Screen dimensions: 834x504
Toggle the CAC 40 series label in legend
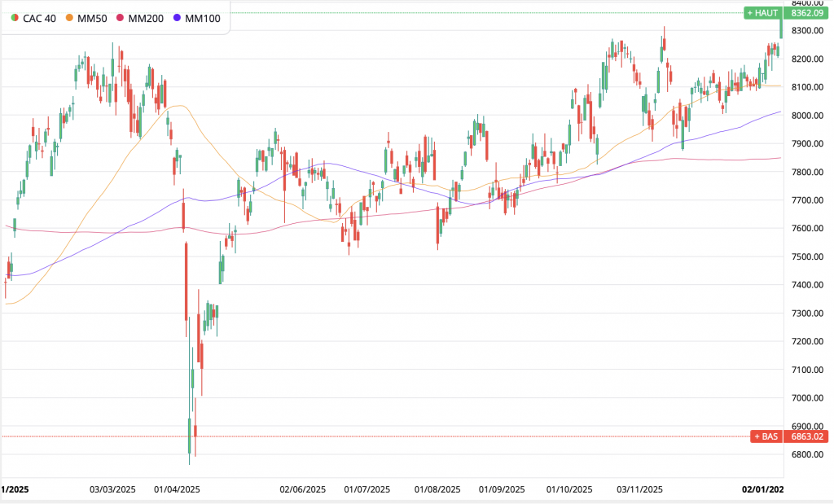tap(39, 18)
